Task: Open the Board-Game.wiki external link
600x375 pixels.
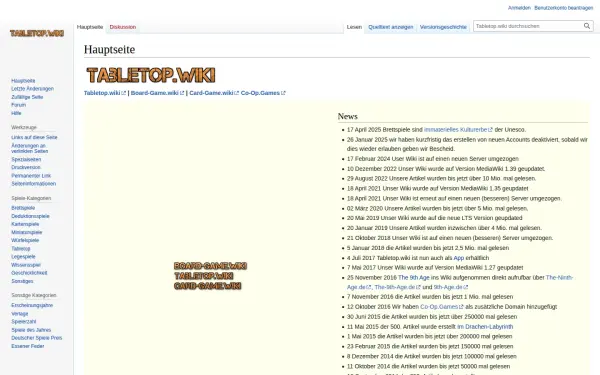Action: pos(157,93)
